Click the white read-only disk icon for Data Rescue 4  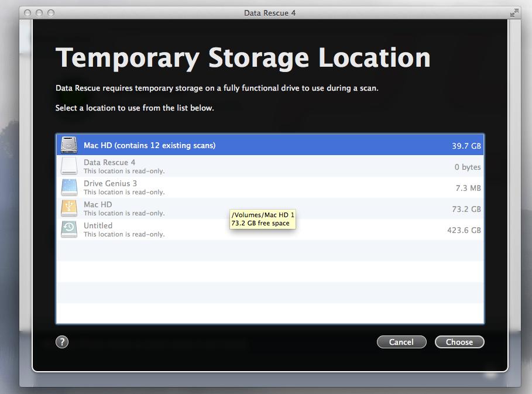(x=68, y=166)
